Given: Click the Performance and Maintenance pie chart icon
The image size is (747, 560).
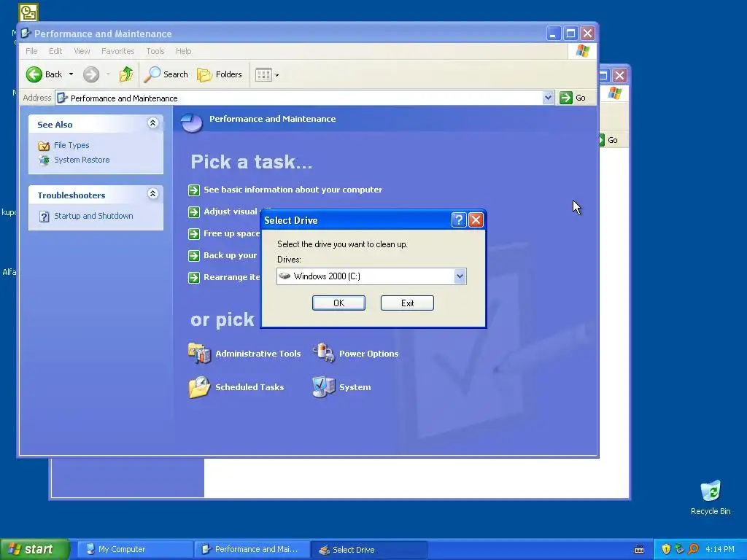Looking at the screenshot, I should click(192, 122).
